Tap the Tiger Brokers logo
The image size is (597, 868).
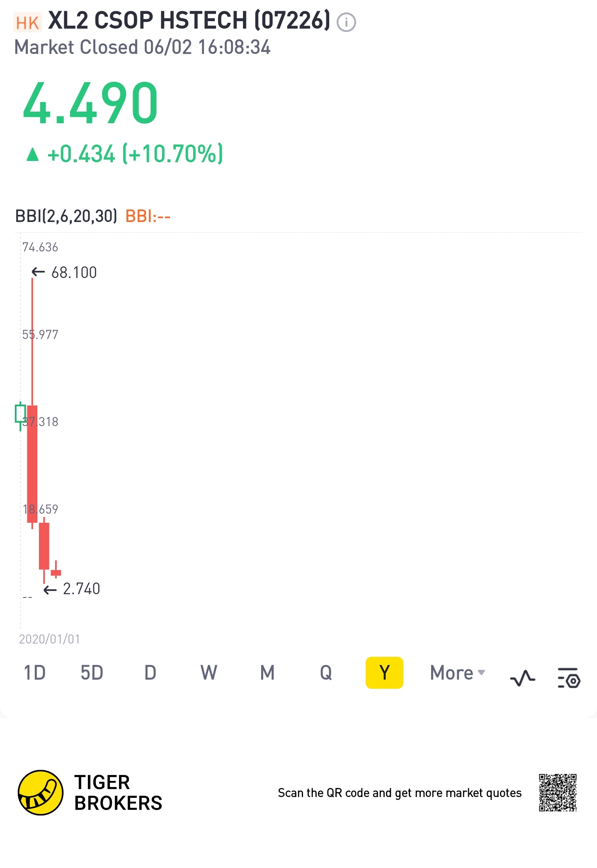pos(41,793)
